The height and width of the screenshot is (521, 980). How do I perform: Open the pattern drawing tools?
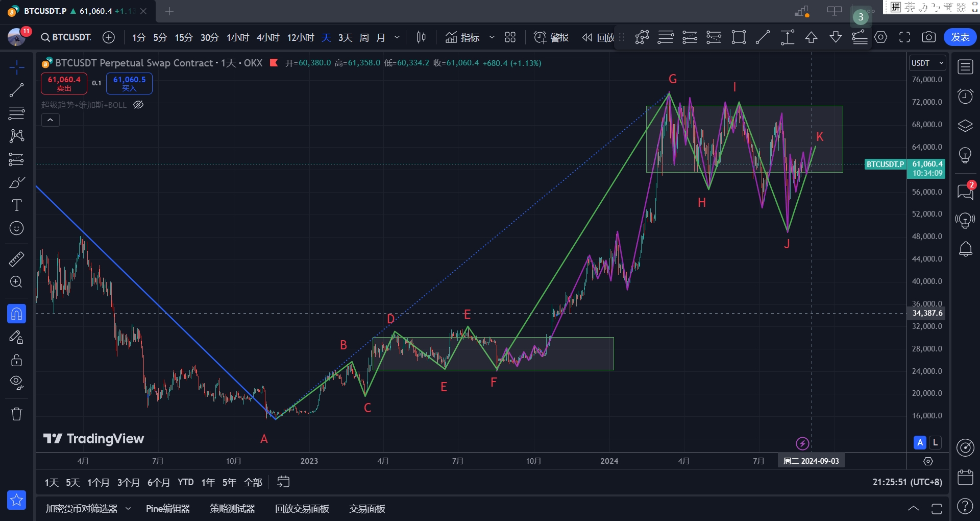click(x=16, y=136)
